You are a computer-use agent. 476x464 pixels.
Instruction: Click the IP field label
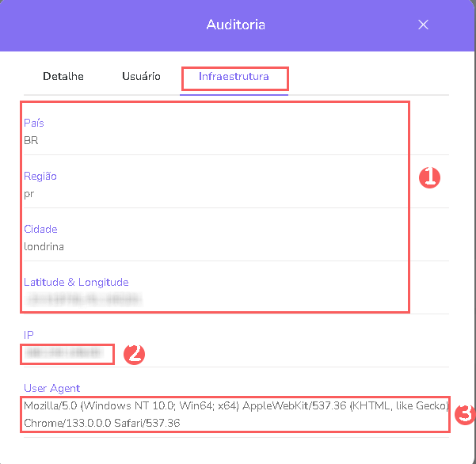(29, 335)
